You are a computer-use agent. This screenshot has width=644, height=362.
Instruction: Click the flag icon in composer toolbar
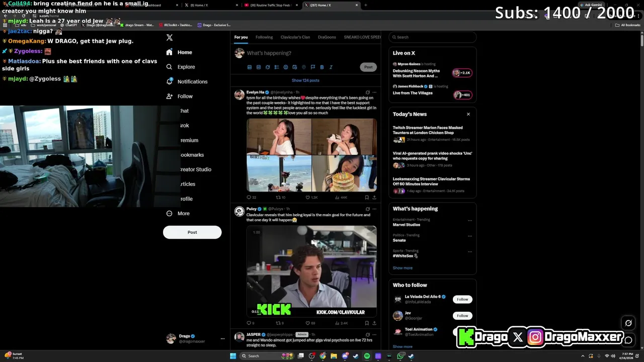pyautogui.click(x=313, y=67)
